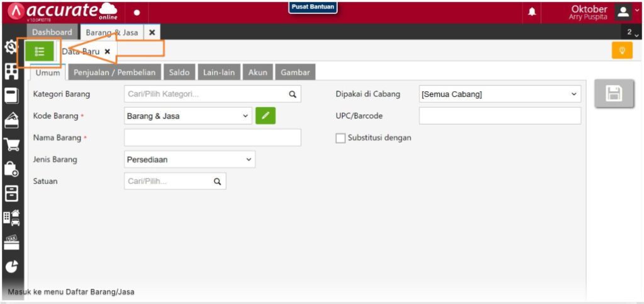Switch to the Penjualan / Pembelian tab
The image size is (644, 304).
pyautogui.click(x=114, y=72)
